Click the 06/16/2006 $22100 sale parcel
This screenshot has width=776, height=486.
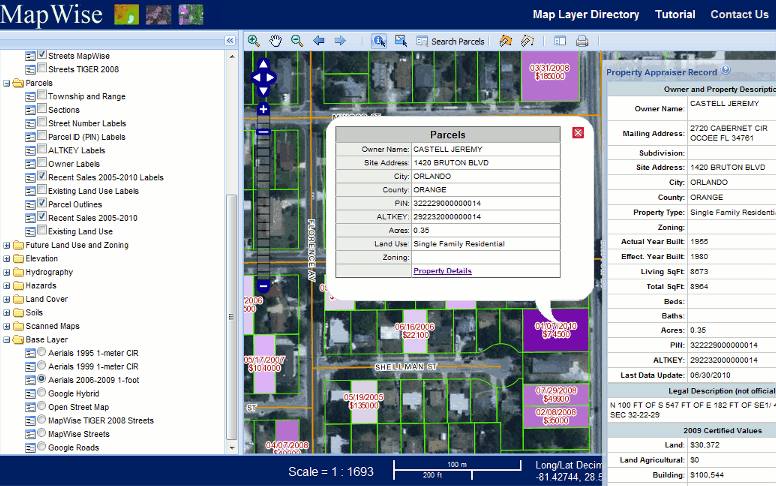(x=415, y=331)
